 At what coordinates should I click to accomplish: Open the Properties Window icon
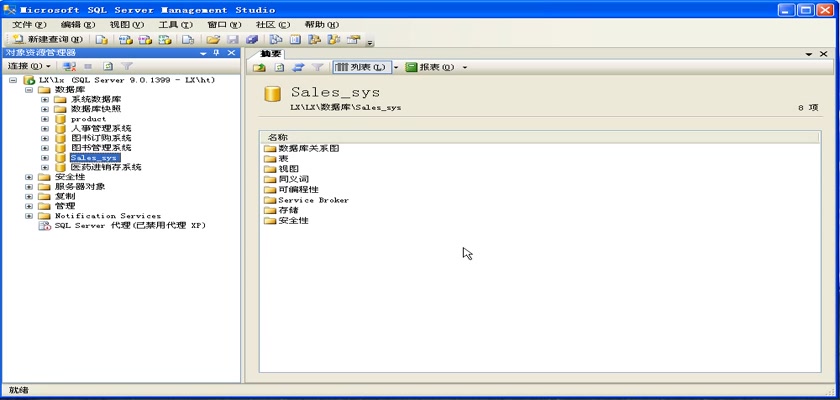click(x=353, y=40)
